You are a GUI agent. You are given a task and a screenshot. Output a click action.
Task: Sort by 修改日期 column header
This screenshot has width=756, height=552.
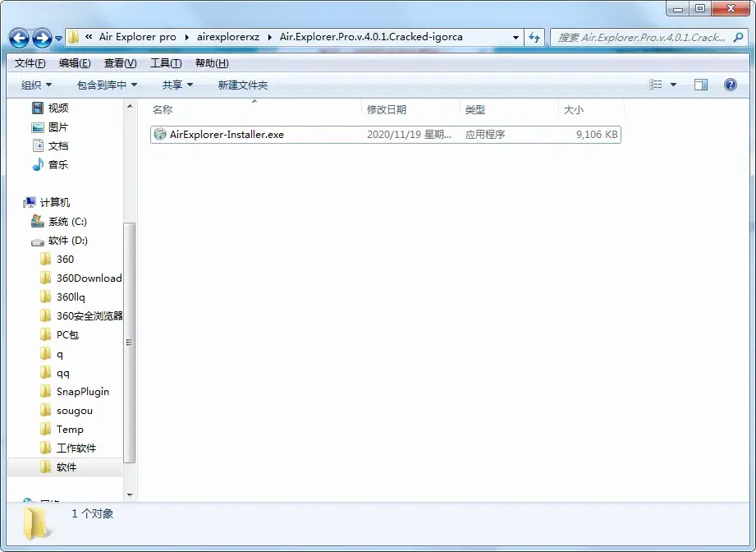[410, 109]
